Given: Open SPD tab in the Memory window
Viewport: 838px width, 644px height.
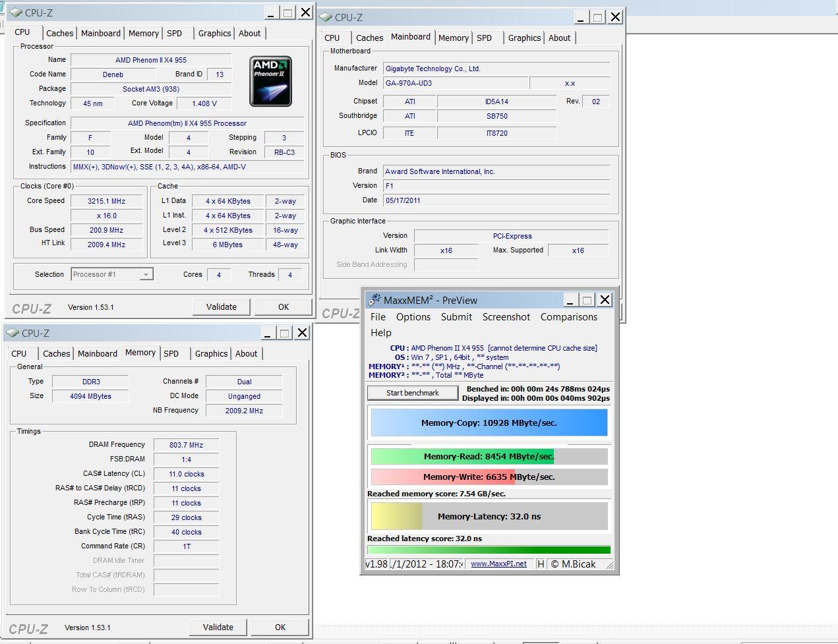Looking at the screenshot, I should [x=171, y=354].
